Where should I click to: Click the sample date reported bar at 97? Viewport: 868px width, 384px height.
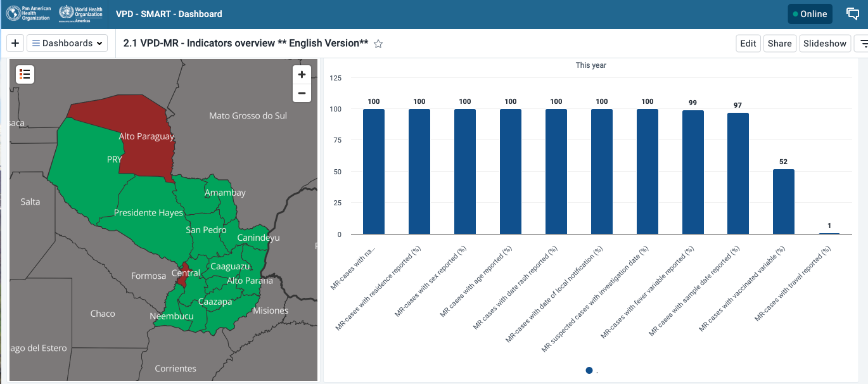[x=737, y=173]
